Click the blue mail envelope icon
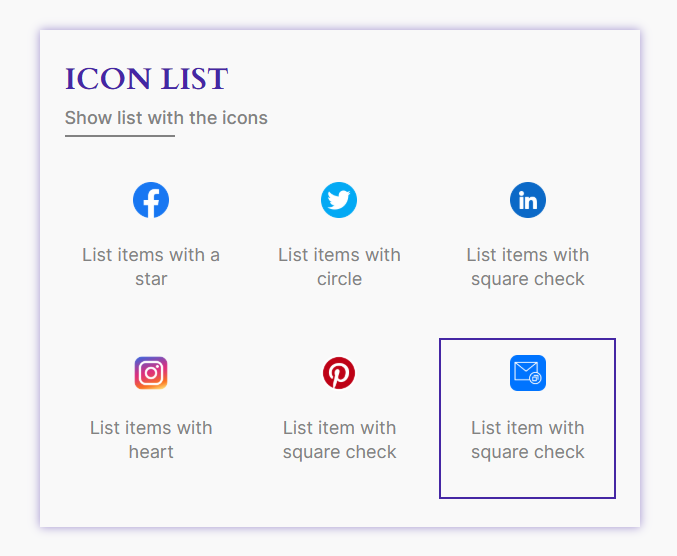Screen dimensions: 677x556 [x=528, y=373]
